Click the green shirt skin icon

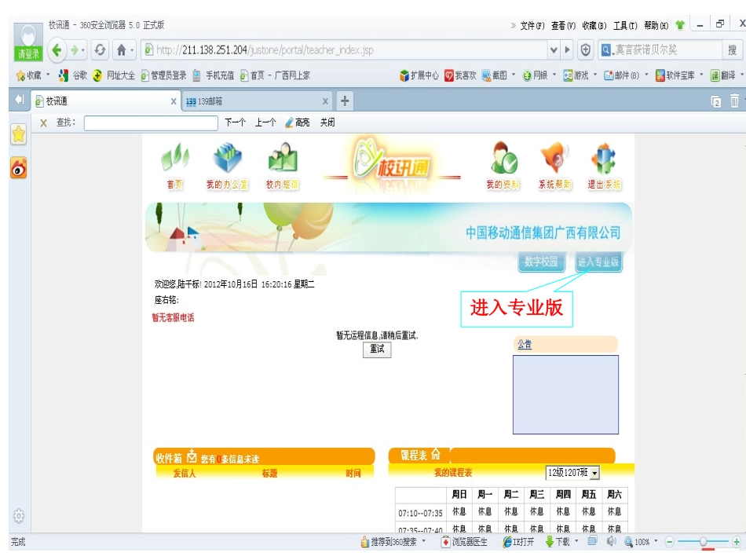point(680,25)
